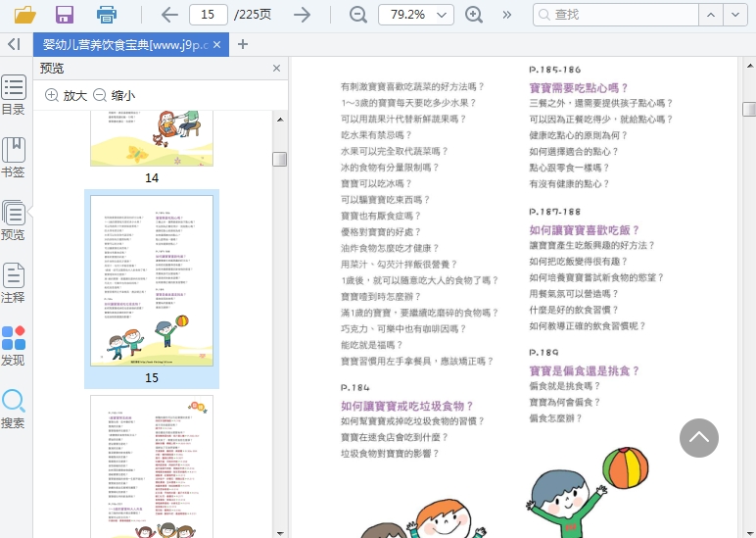Close the 婴幼儿营养饮食宝典 document tab
Image resolution: width=756 pixels, height=538 pixels.
pyautogui.click(x=217, y=44)
